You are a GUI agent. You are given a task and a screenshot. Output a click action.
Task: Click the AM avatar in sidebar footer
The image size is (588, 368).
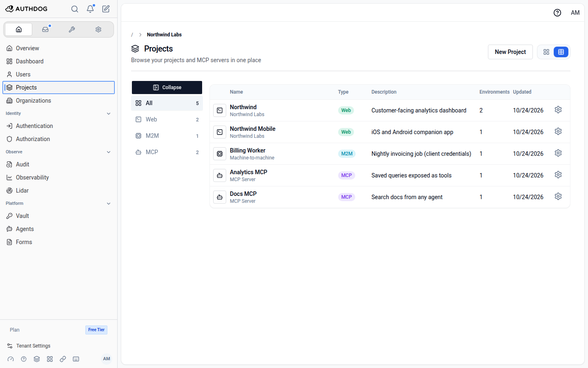pyautogui.click(x=107, y=359)
